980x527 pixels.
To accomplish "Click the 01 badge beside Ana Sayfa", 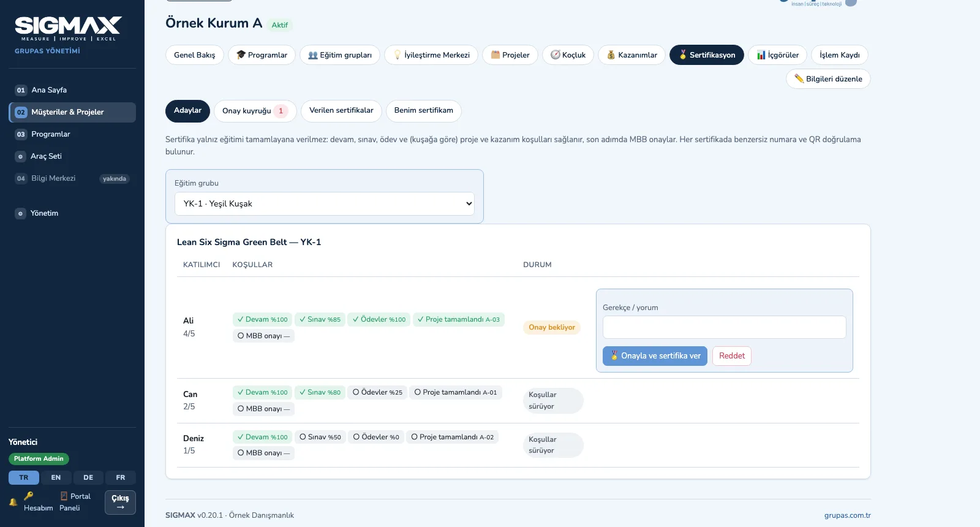I will tap(21, 90).
